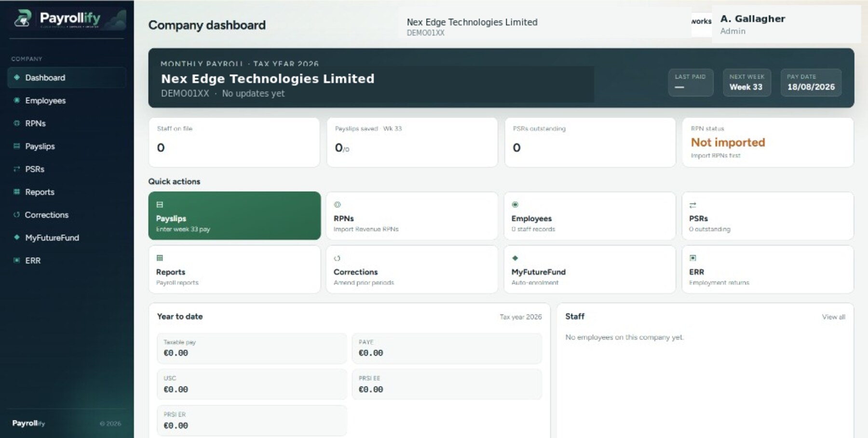The width and height of the screenshot is (868, 438).
Task: Select Reports label in the sidebar
Action: 40,192
